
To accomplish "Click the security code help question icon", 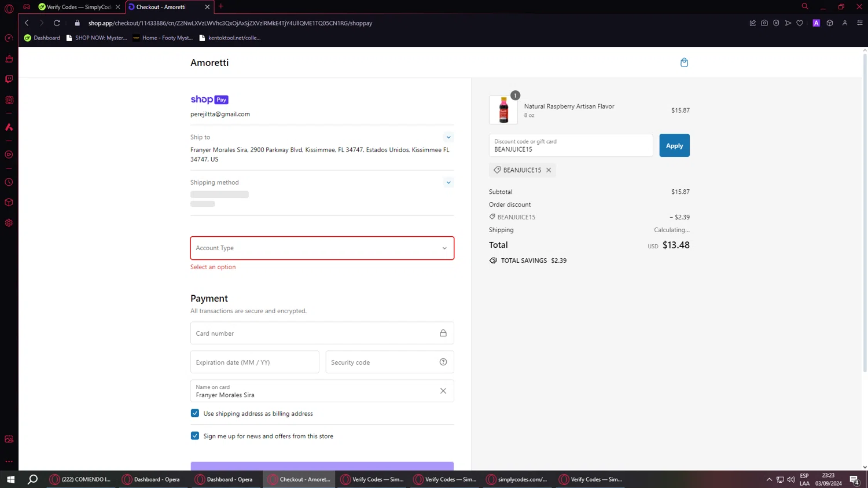I will [443, 362].
